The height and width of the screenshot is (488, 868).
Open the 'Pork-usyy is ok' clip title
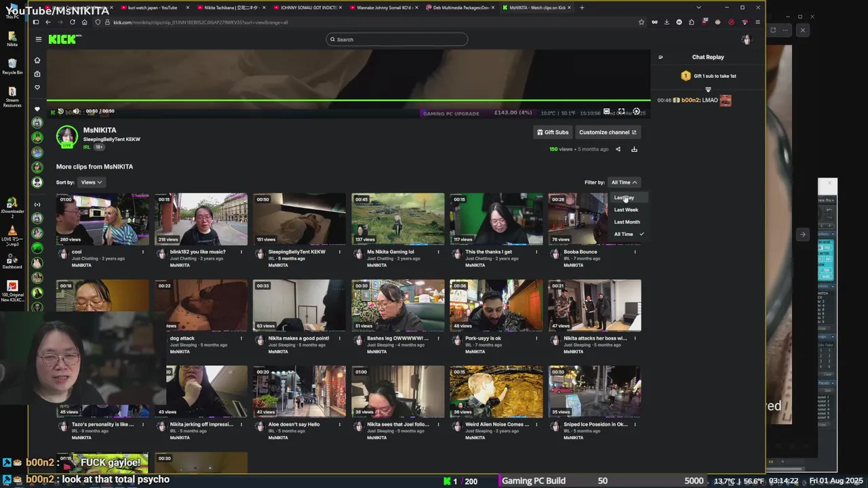pos(483,338)
